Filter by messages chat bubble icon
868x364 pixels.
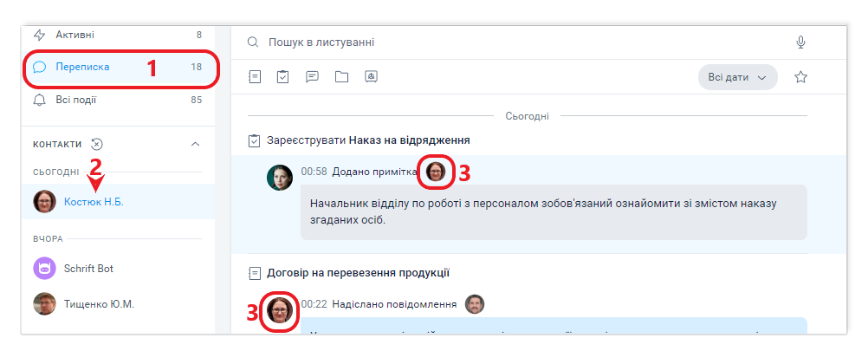[x=312, y=77]
